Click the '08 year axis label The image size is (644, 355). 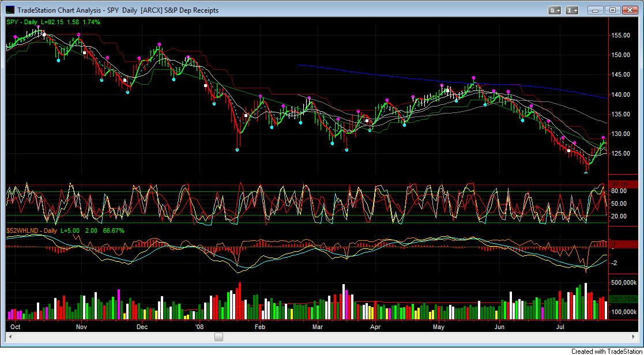tap(199, 327)
